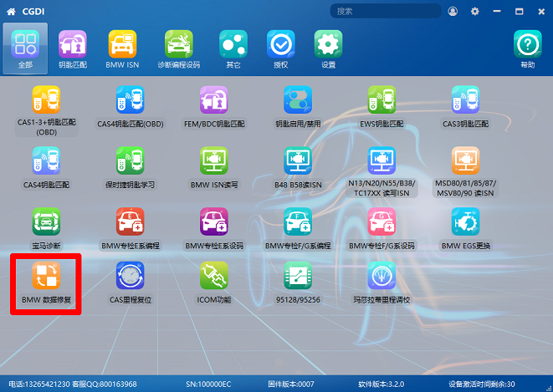
Task: Open CAS3钥匙匹配 module
Action: [465, 107]
